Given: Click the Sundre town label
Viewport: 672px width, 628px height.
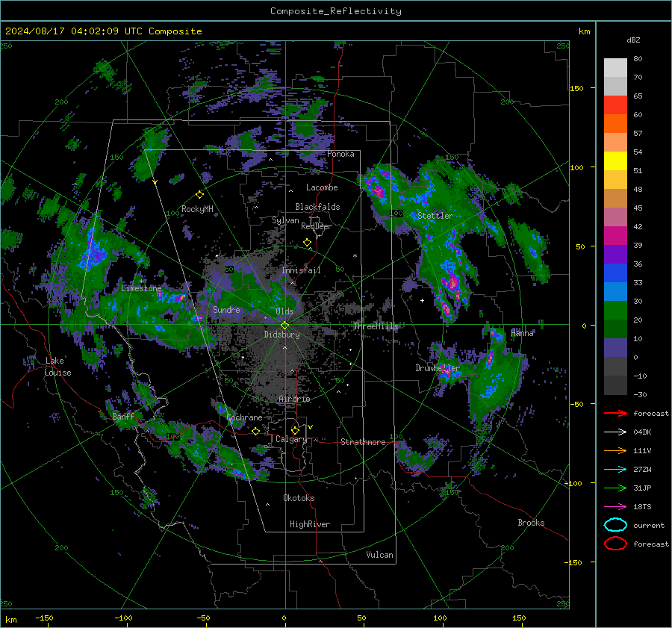Looking at the screenshot, I should pyautogui.click(x=226, y=309).
